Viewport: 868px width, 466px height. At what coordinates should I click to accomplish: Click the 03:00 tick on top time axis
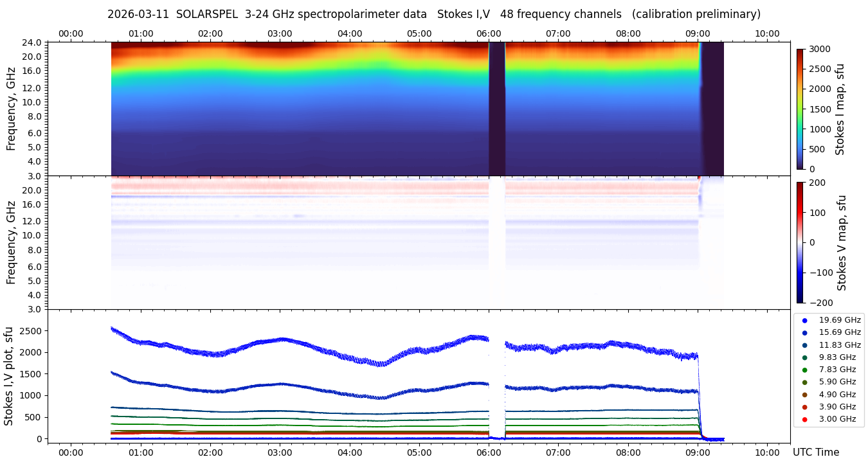(280, 33)
